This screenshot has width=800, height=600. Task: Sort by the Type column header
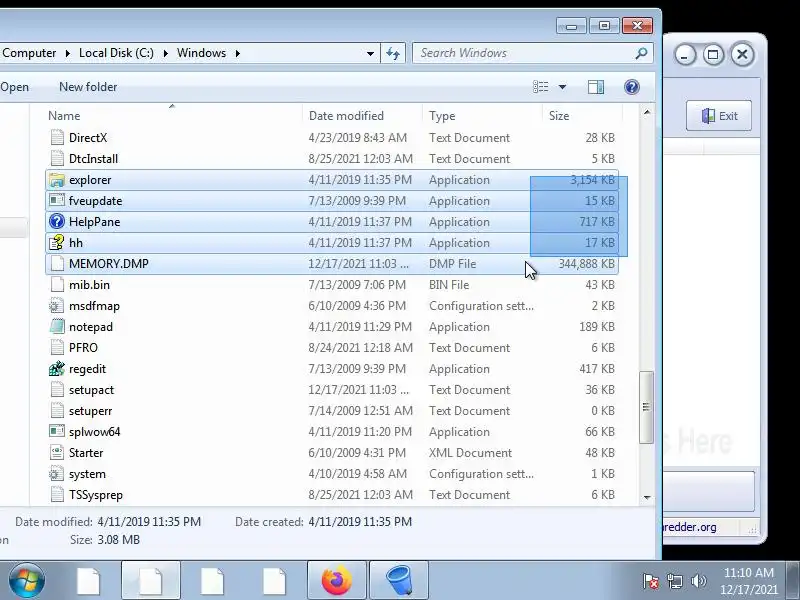click(482, 116)
